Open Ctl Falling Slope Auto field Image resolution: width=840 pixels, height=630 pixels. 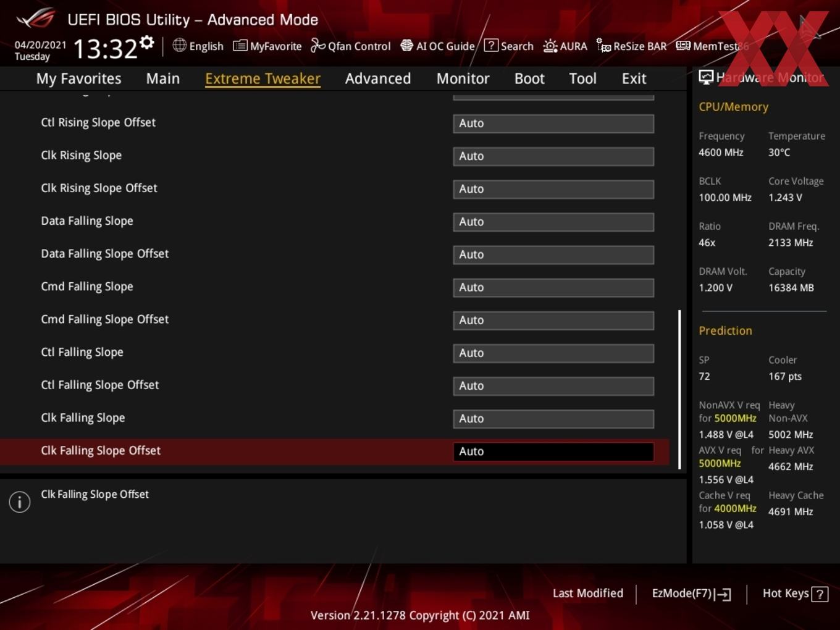(x=553, y=353)
